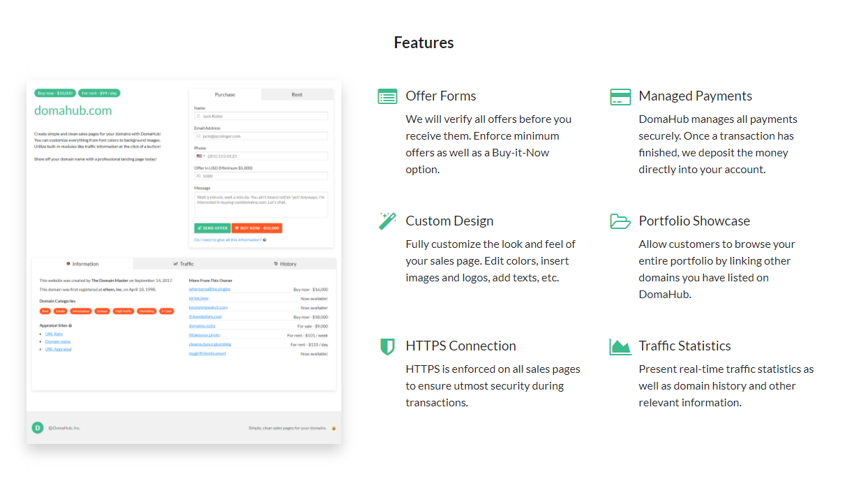This screenshot has height=488, width=868.
Task: Click 'Do I need to give all this information?' link
Action: point(228,239)
